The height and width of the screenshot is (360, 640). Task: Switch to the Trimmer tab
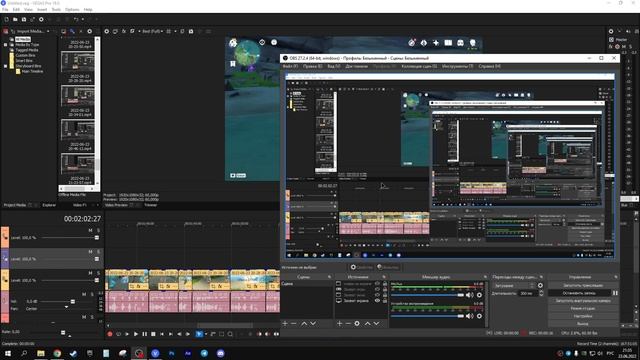pos(150,205)
